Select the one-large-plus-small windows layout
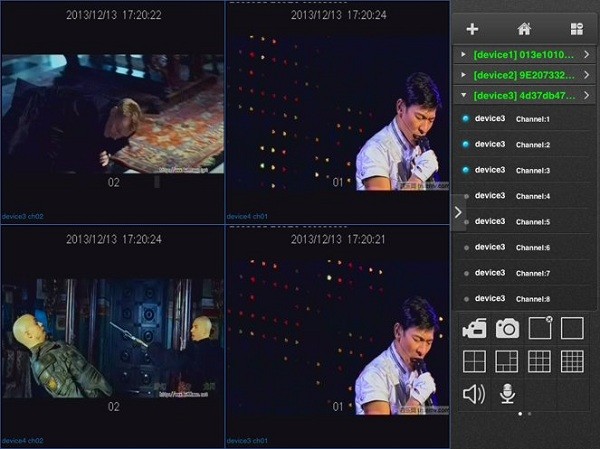Screen dimensions: 600x449 tap(507, 361)
